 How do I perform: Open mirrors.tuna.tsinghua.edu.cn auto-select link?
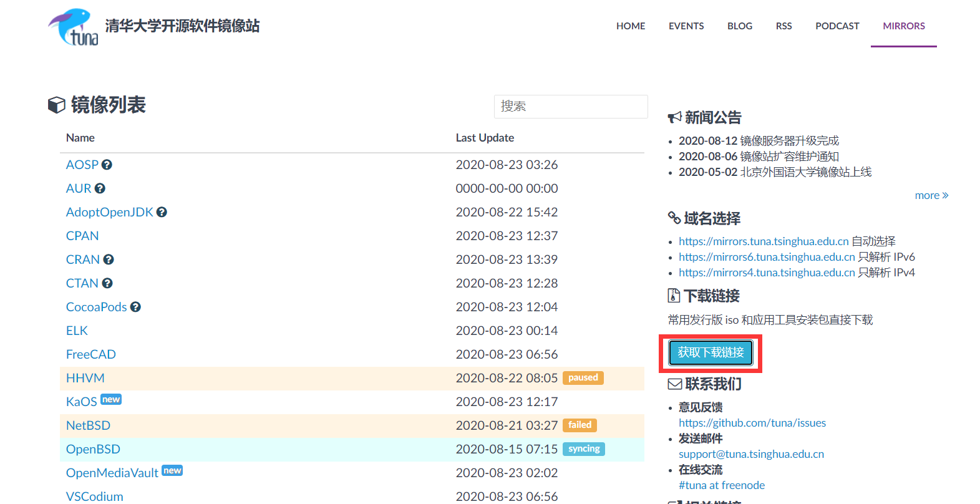[x=764, y=241]
